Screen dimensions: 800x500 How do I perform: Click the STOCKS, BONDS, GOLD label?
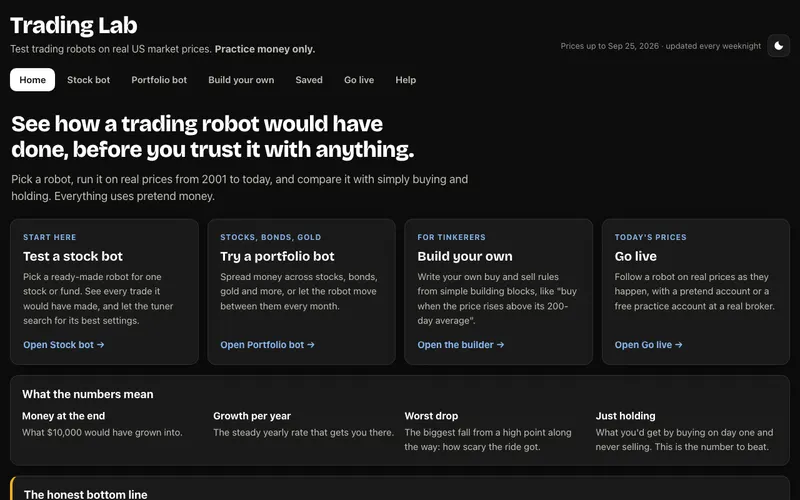(270, 237)
